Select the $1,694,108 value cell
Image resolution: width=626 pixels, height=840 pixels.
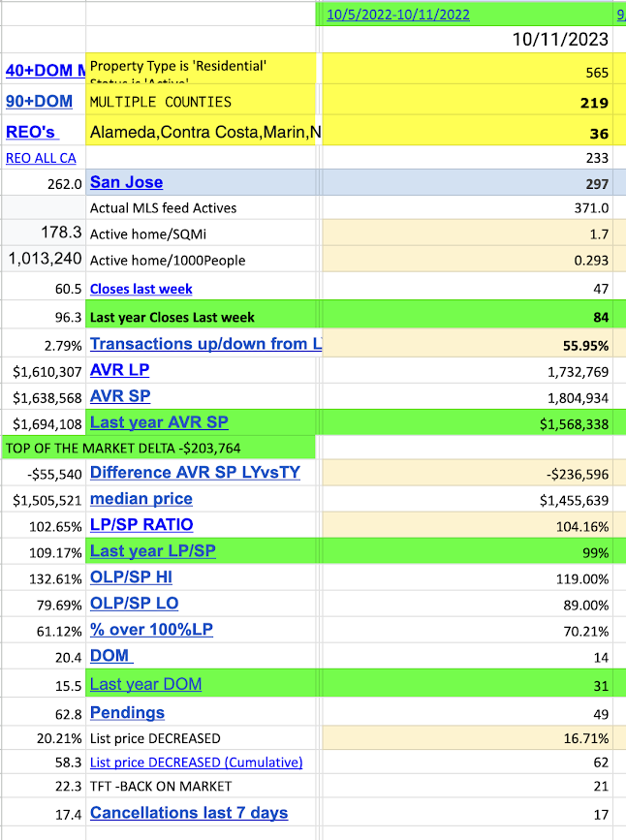(x=43, y=422)
